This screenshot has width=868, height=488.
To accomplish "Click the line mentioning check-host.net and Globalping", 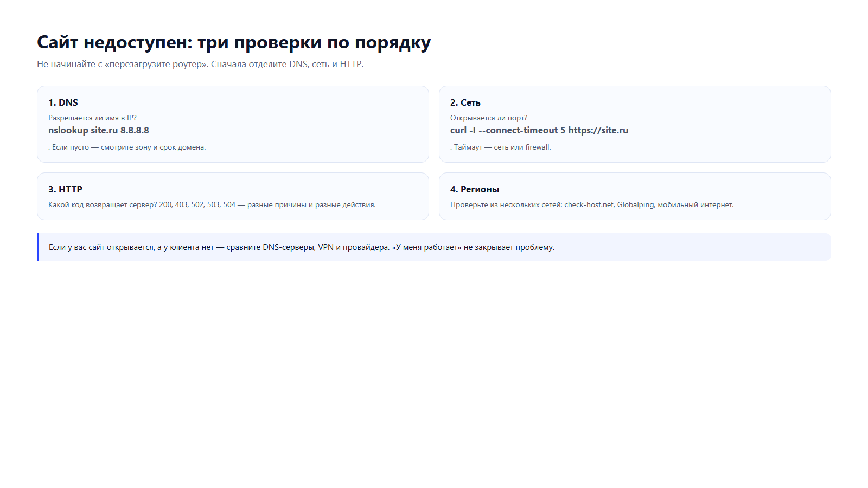I will (x=592, y=204).
